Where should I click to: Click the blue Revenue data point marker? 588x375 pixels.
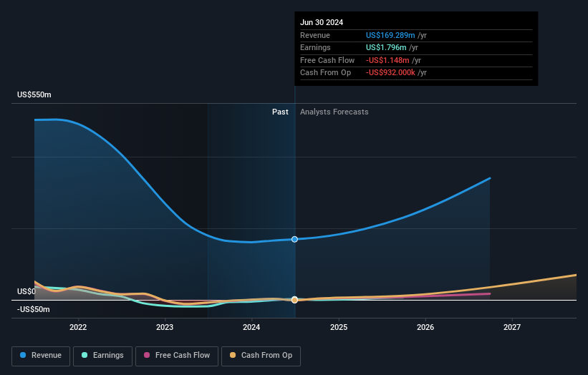295,240
